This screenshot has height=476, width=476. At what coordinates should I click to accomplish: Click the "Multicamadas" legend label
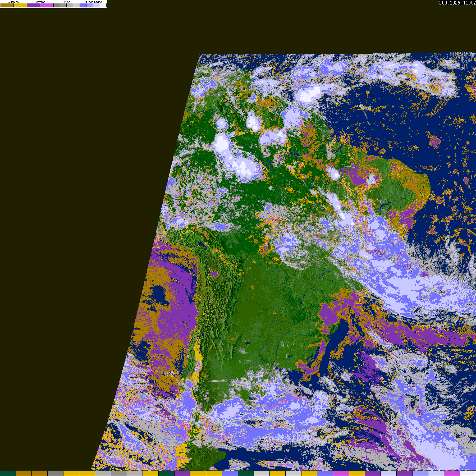coord(93,2)
